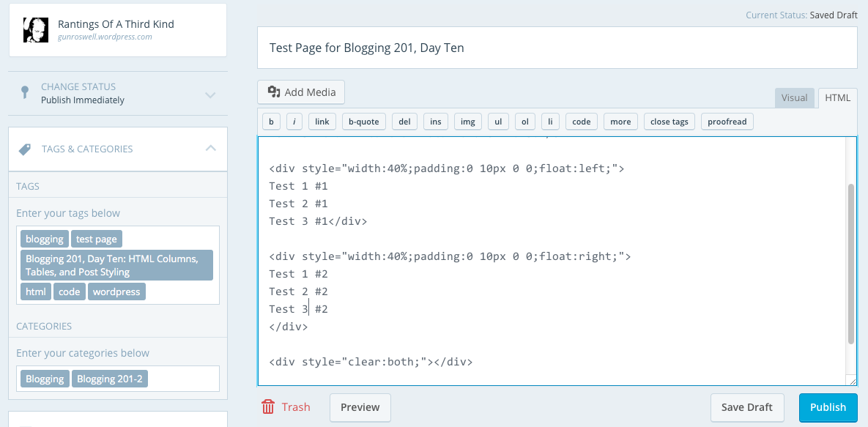Insert a code tag
Screen dimensions: 868x427
(x=581, y=122)
